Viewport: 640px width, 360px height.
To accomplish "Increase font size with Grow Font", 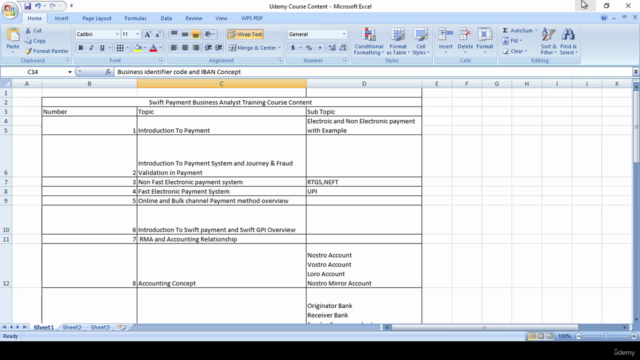I will pos(148,34).
